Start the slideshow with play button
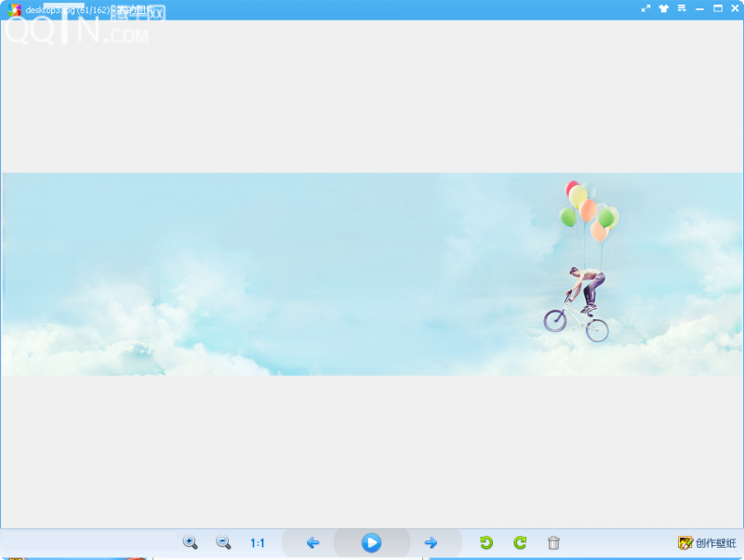 [371, 542]
